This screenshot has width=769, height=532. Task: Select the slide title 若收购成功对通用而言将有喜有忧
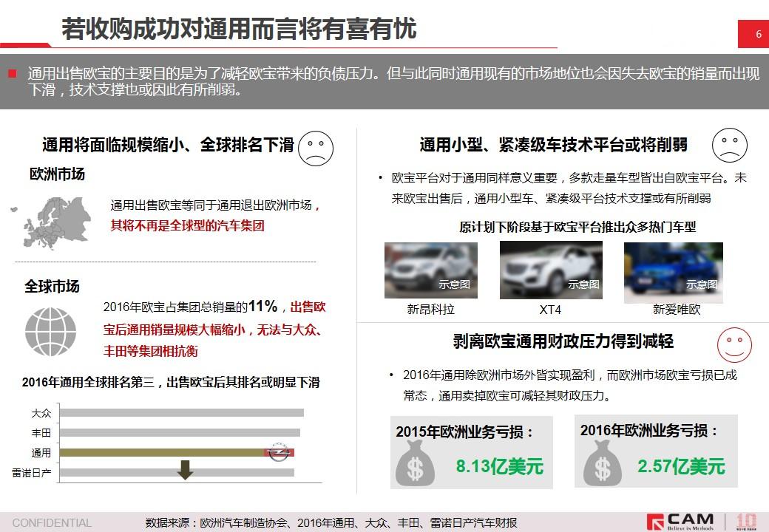point(239,28)
